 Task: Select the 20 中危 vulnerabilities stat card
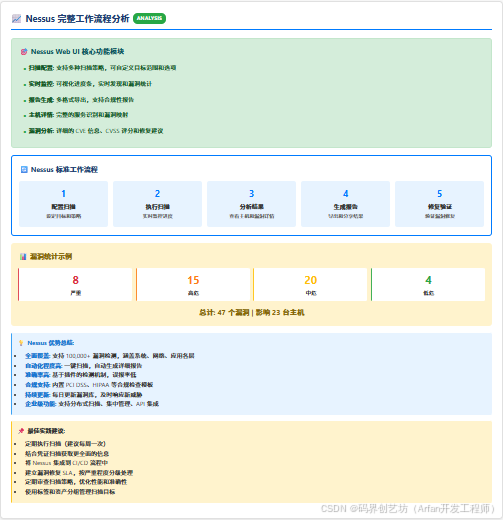point(311,285)
